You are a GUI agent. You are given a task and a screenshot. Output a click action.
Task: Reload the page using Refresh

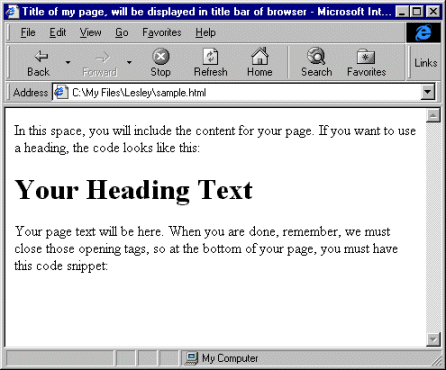tap(211, 63)
